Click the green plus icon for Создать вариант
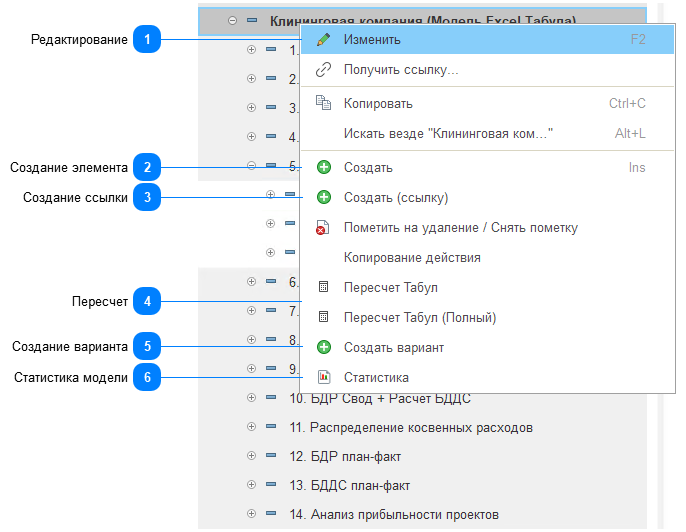Viewport: 686px width, 532px height. pos(324,347)
